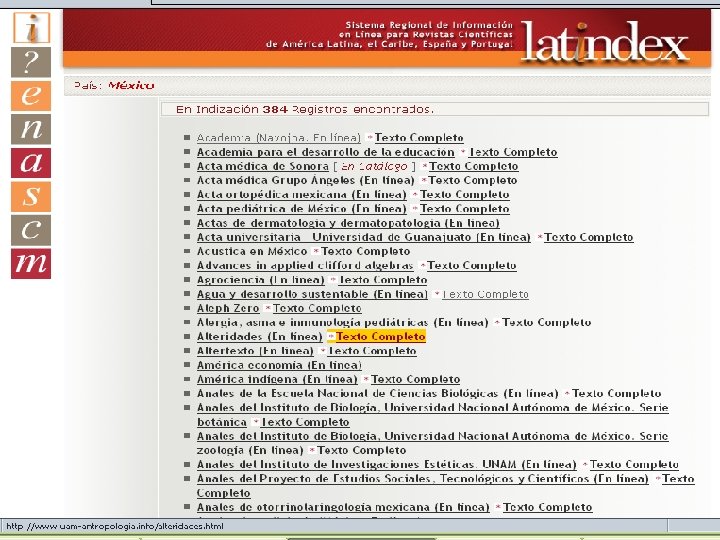The height and width of the screenshot is (540, 720).
Task: Open Texto Completo for Aleph Zero
Action: 317,309
